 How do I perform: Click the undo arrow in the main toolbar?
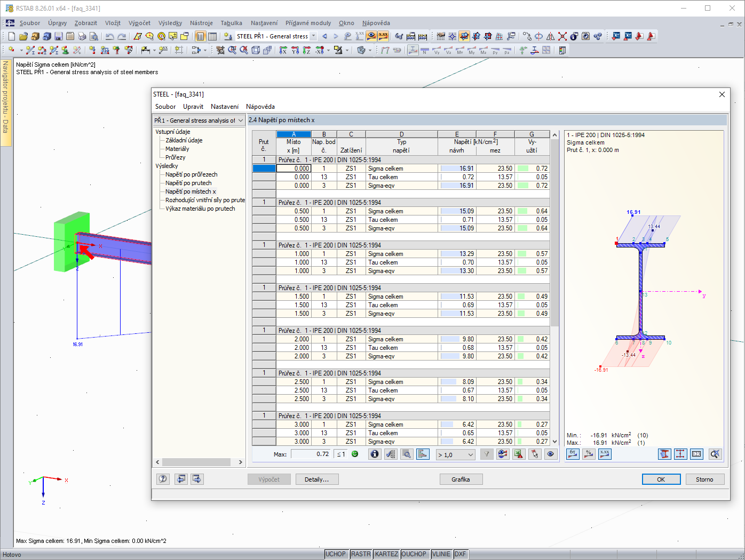pos(109,36)
